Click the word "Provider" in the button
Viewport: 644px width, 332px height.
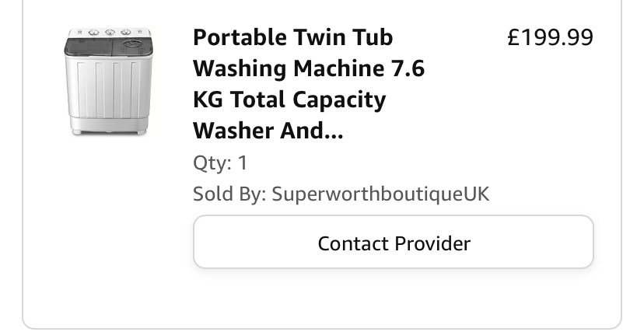point(432,243)
